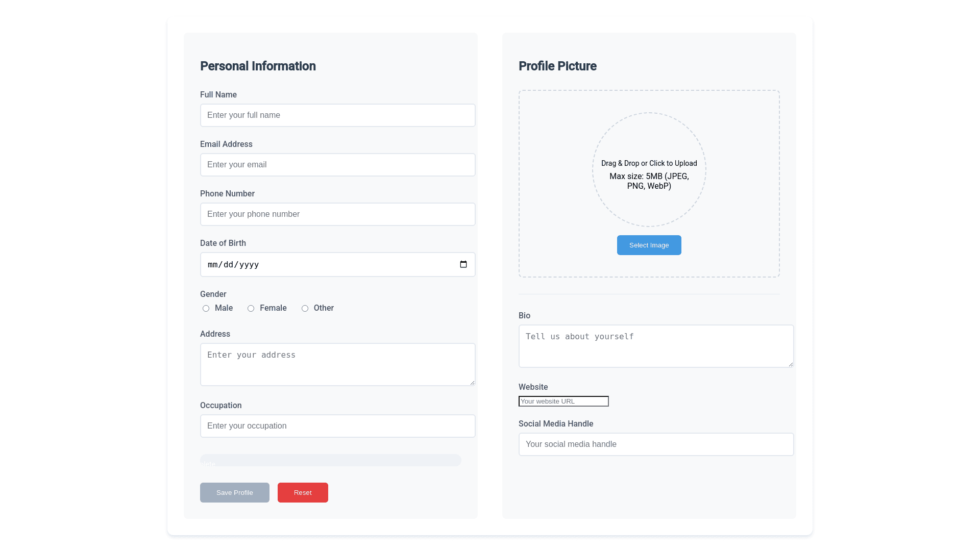Click the Bio text area

pos(656,346)
